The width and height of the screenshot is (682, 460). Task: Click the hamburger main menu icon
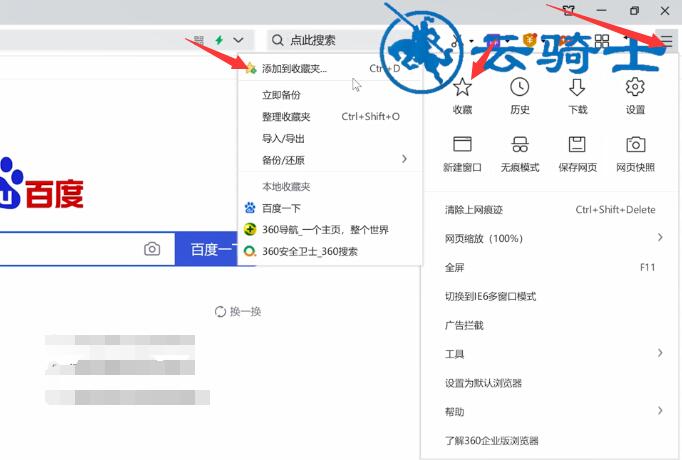(666, 41)
